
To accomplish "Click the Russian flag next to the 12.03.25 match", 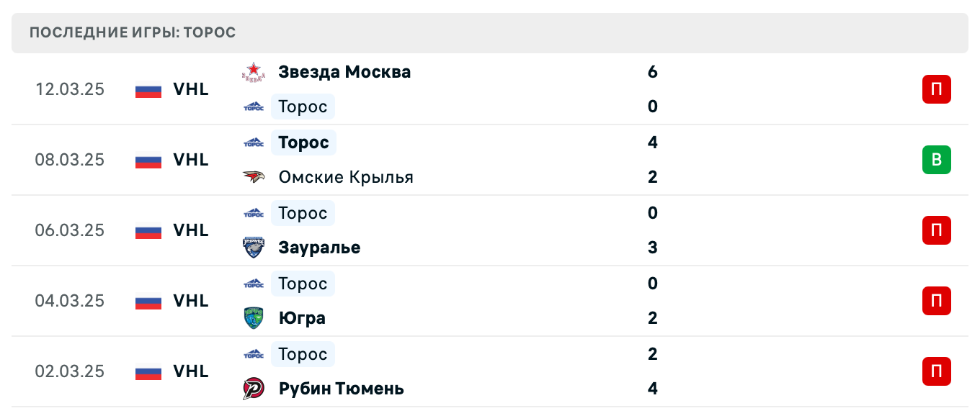I will (x=147, y=89).
